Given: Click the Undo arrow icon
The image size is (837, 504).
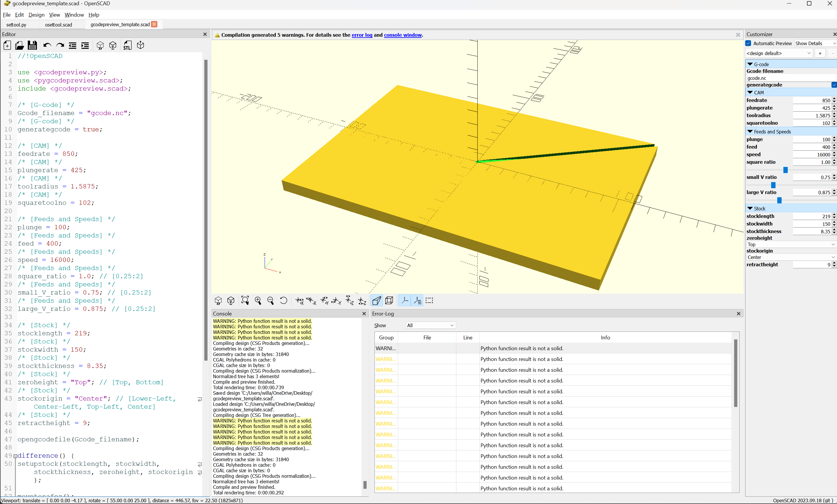Looking at the screenshot, I should pyautogui.click(x=47, y=45).
